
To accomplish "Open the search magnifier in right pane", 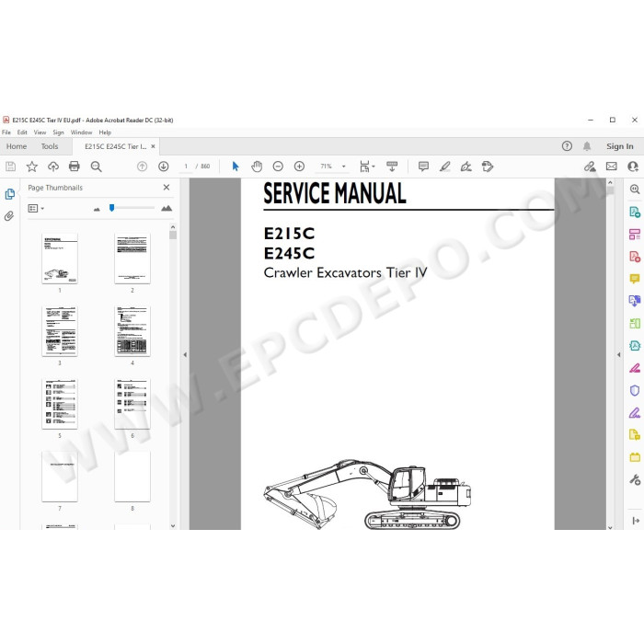I will tap(635, 189).
